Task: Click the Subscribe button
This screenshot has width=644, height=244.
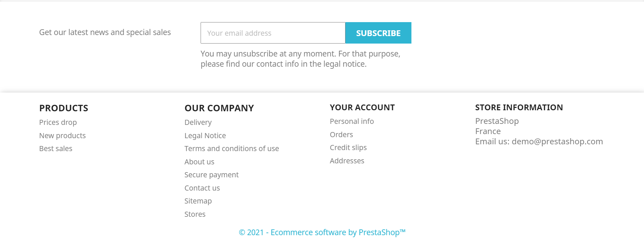Action: pyautogui.click(x=378, y=33)
